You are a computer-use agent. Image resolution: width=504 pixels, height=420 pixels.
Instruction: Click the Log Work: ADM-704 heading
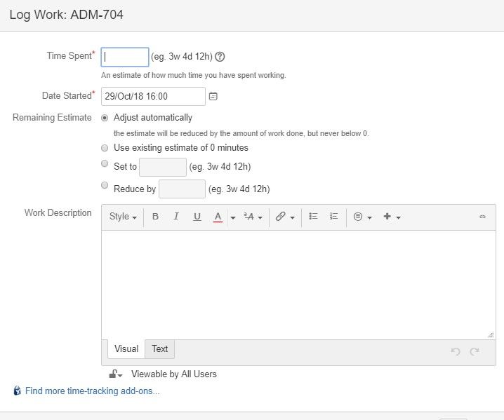pos(67,15)
